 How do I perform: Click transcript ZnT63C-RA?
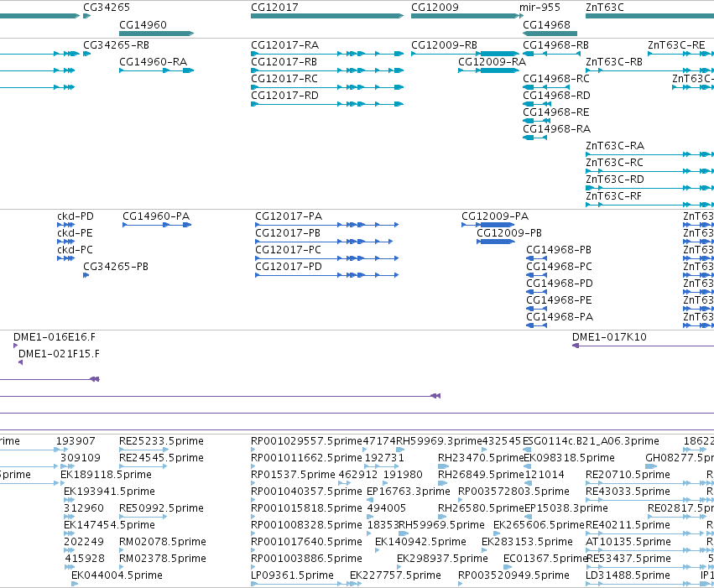pos(615,146)
